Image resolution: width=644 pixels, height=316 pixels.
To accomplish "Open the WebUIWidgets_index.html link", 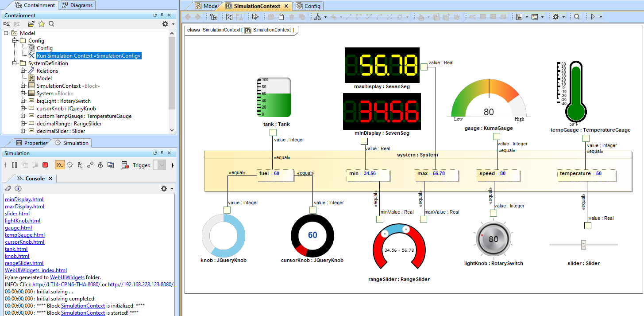I will (36, 270).
